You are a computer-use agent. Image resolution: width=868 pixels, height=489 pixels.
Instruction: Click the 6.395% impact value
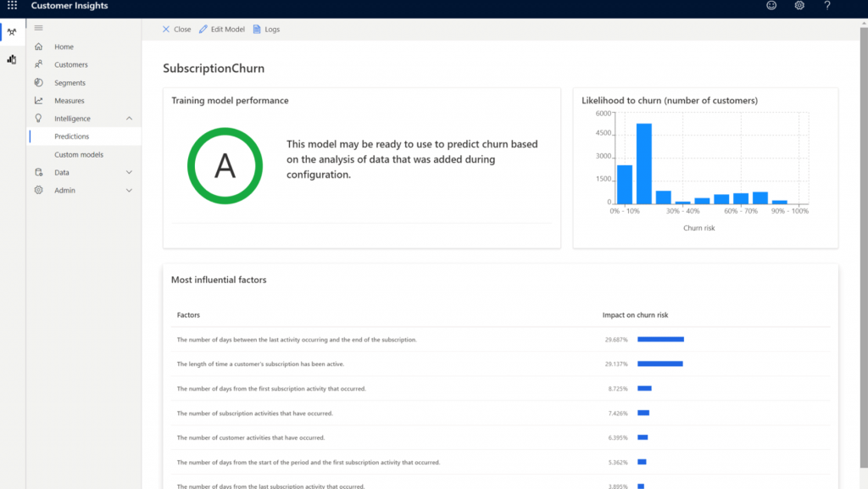pyautogui.click(x=618, y=437)
